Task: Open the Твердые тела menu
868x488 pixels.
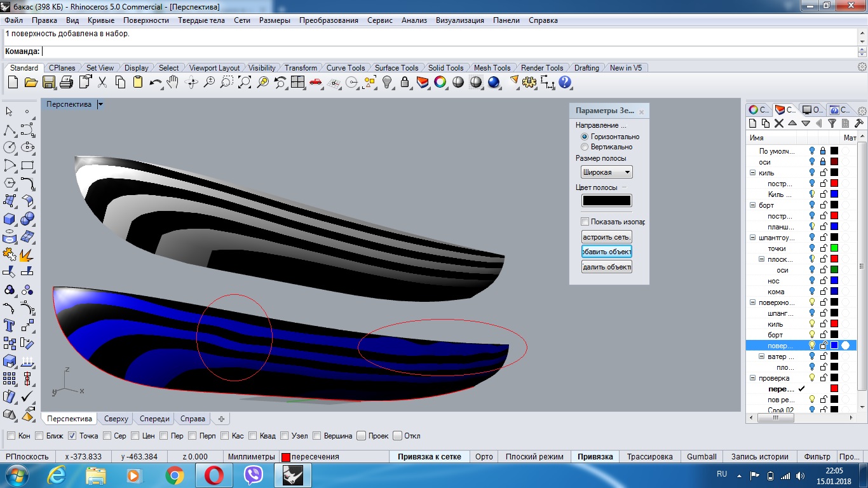Action: point(201,20)
